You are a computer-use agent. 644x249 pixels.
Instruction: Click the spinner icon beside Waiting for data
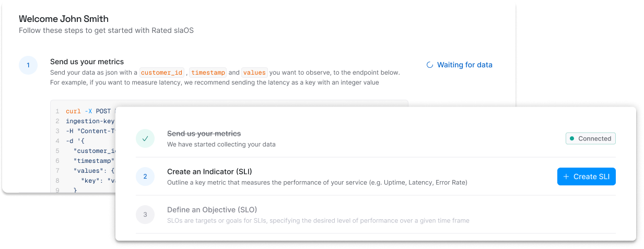[x=429, y=65]
